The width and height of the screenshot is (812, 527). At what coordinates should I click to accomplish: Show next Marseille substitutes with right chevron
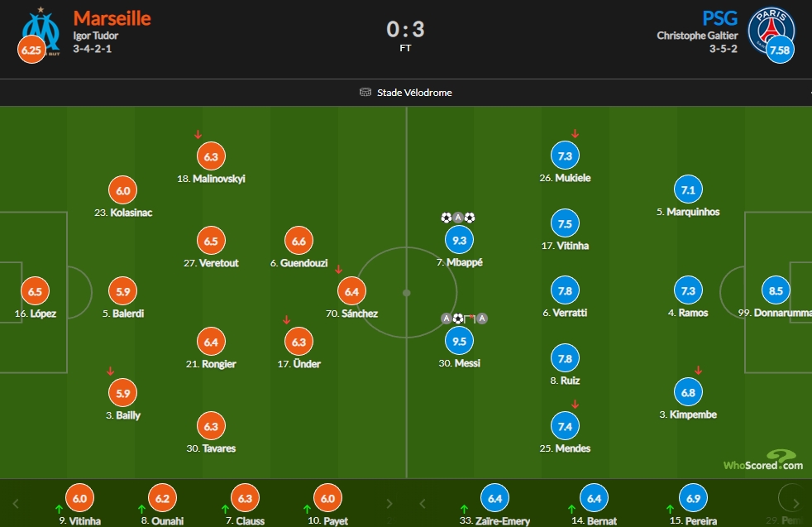(389, 503)
